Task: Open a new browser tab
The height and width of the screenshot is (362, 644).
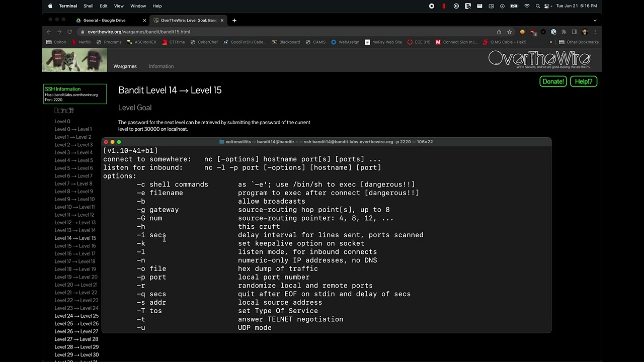Action: tap(234, 21)
